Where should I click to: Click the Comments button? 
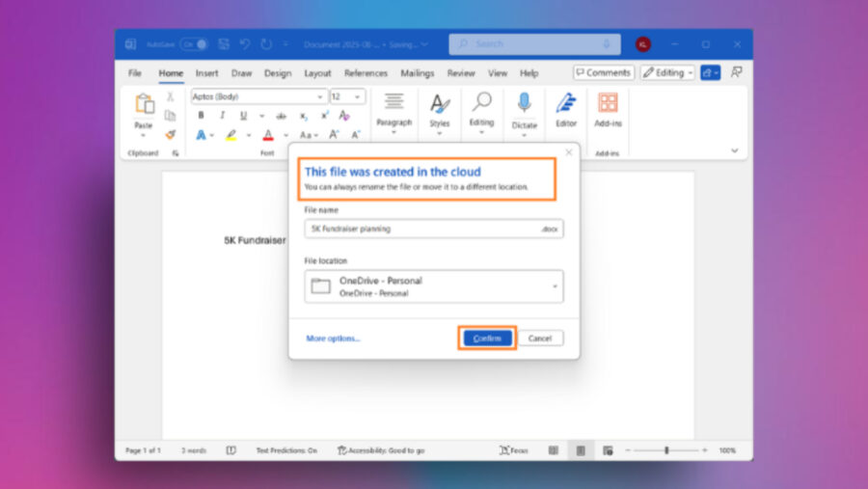coord(604,72)
